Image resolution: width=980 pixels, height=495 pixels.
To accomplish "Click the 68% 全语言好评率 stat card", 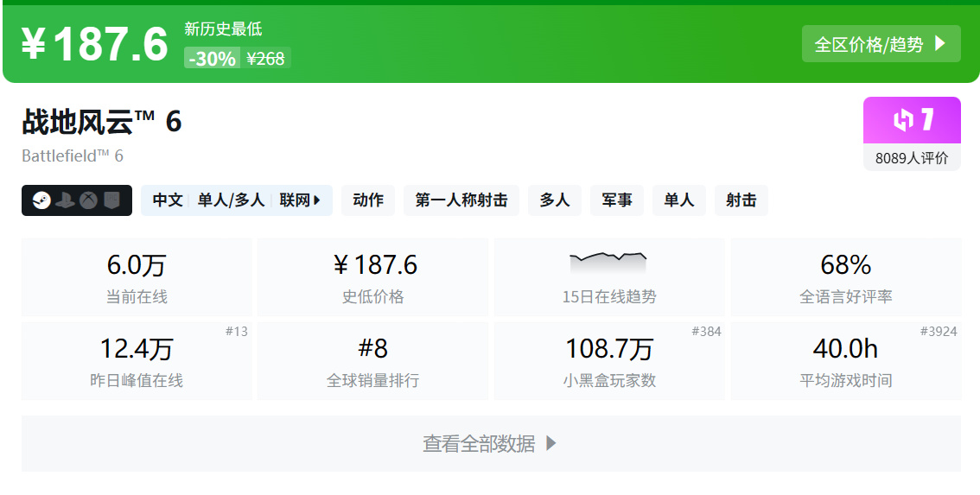I will 846,277.
